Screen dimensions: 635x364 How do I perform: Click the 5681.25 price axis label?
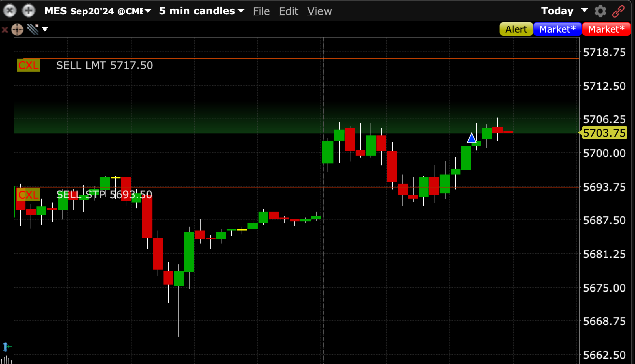tap(604, 254)
